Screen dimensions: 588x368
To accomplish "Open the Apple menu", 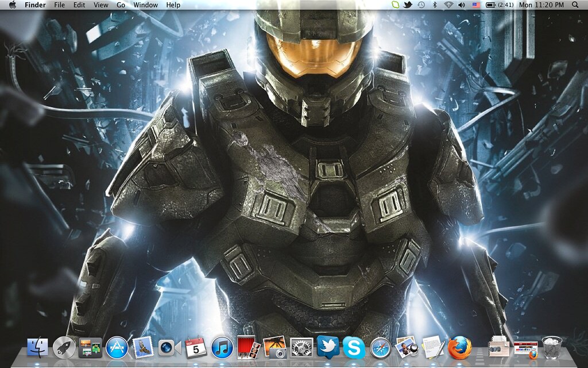I will (13, 5).
